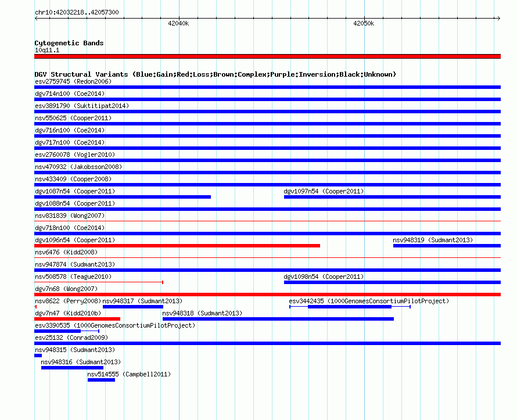Select dgv1088n54 (Cooper2011) label
Image resolution: width=517 pixels, height=420 pixels.
coord(75,203)
